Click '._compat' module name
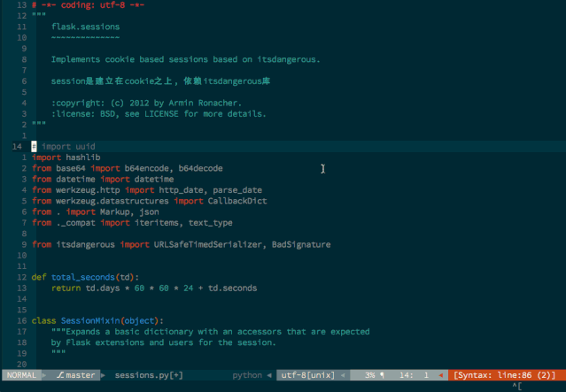 75,223
